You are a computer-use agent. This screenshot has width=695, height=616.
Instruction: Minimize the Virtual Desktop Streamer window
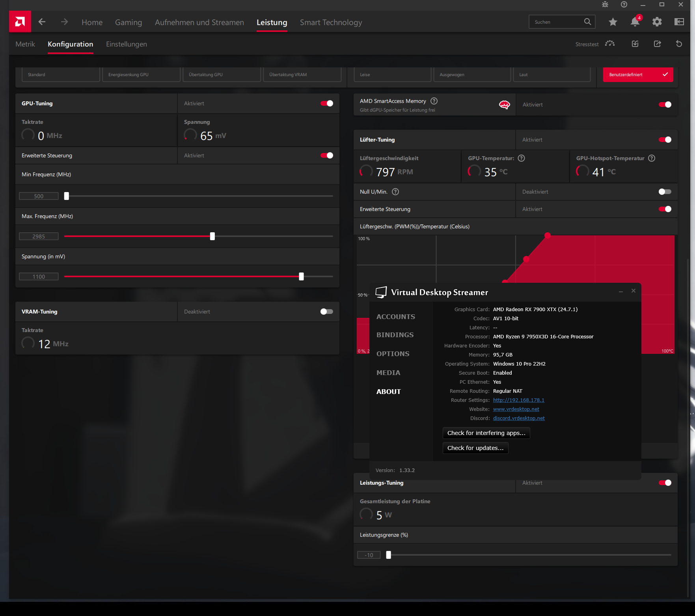[621, 291]
